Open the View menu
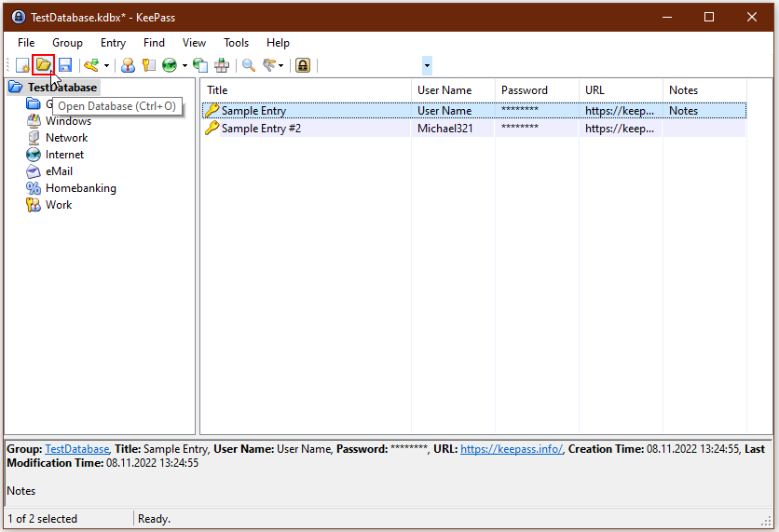The image size is (779, 532). coord(194,43)
